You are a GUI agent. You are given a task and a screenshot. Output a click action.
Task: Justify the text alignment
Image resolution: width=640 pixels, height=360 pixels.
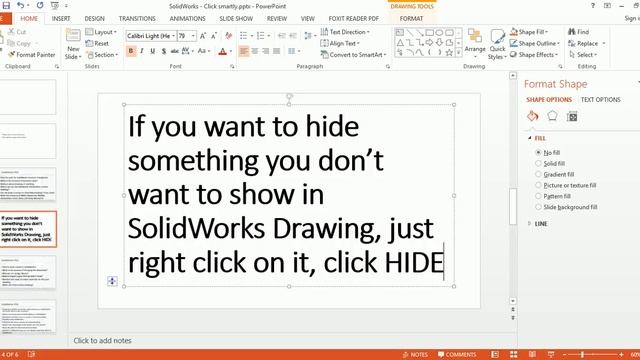coord(276,51)
